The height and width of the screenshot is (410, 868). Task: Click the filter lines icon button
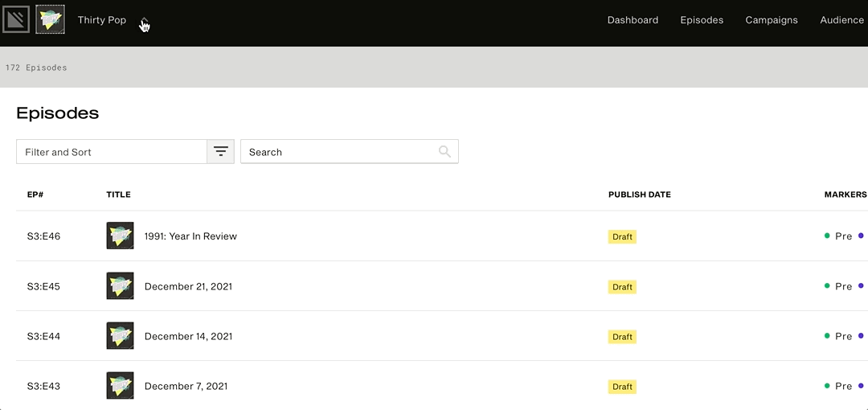[221, 152]
